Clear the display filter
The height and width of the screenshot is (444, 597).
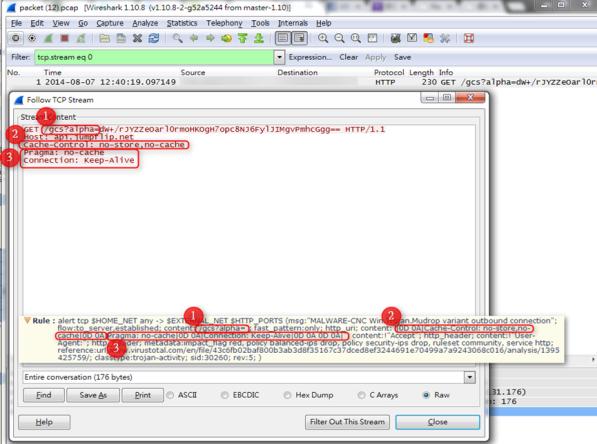(x=348, y=57)
